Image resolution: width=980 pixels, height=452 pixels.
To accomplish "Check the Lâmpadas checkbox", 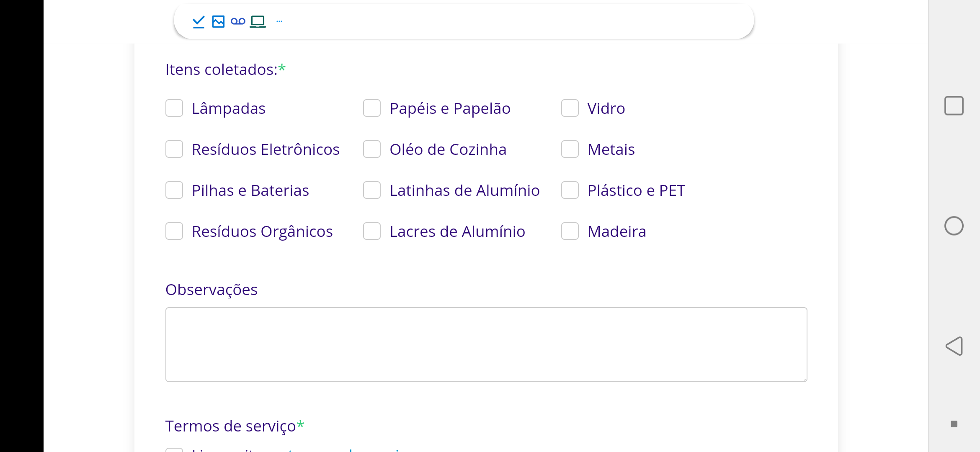I will click(x=174, y=108).
